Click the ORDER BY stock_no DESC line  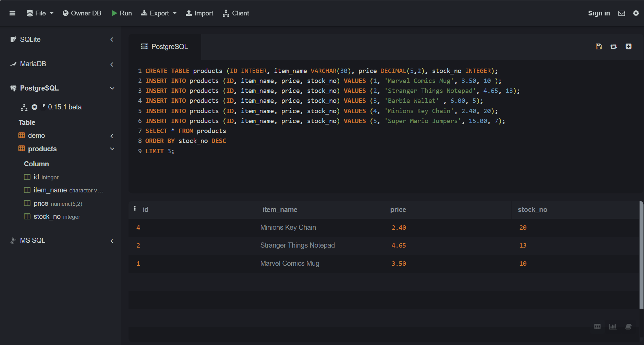point(186,141)
